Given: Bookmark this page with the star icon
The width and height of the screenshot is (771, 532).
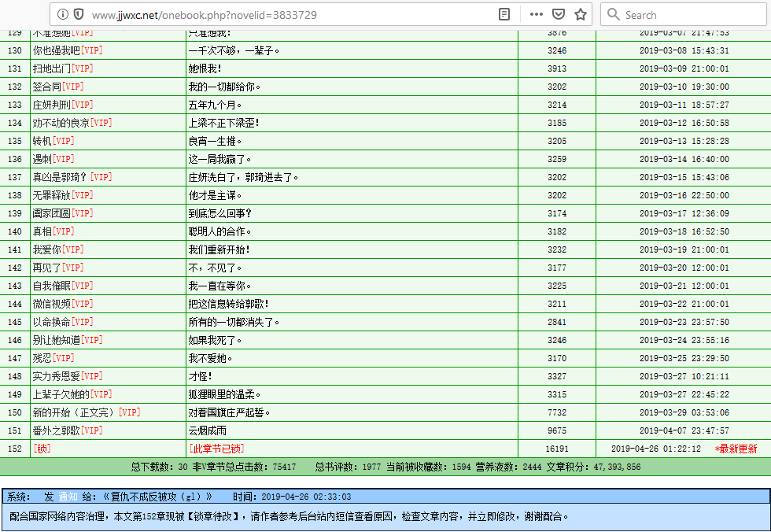Looking at the screenshot, I should point(581,14).
